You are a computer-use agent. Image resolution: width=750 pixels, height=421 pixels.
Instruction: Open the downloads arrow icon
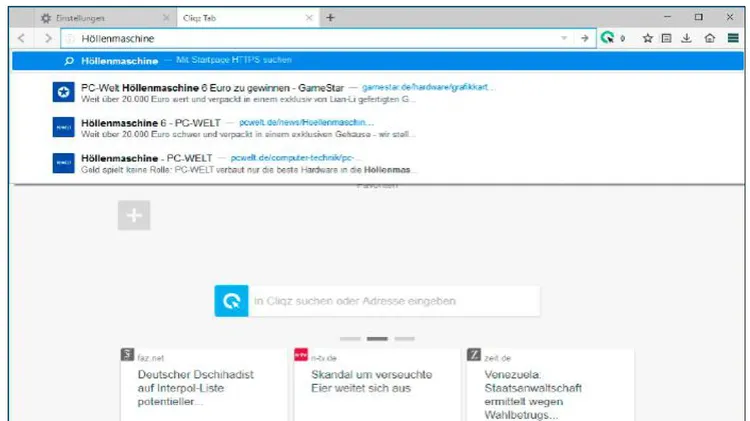tap(686, 38)
